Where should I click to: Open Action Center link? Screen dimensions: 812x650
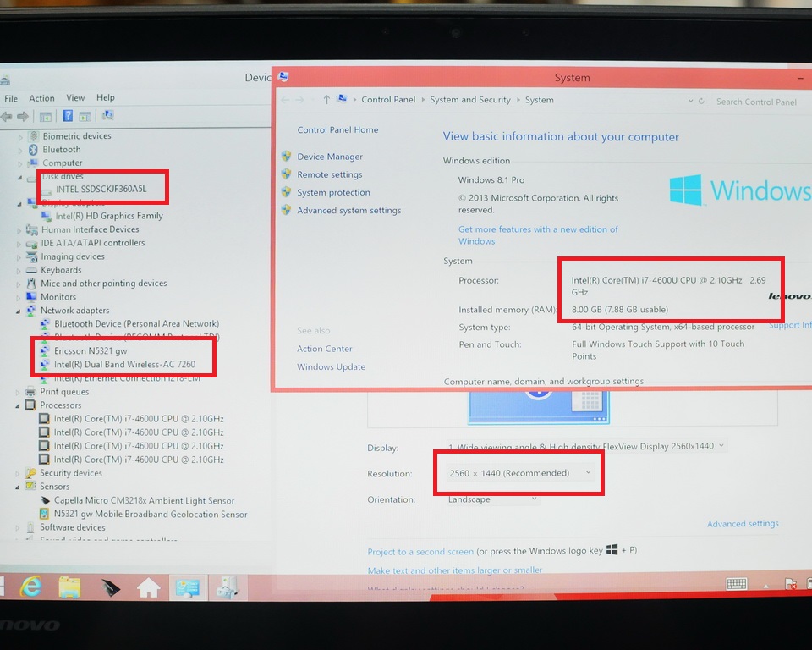(x=324, y=349)
